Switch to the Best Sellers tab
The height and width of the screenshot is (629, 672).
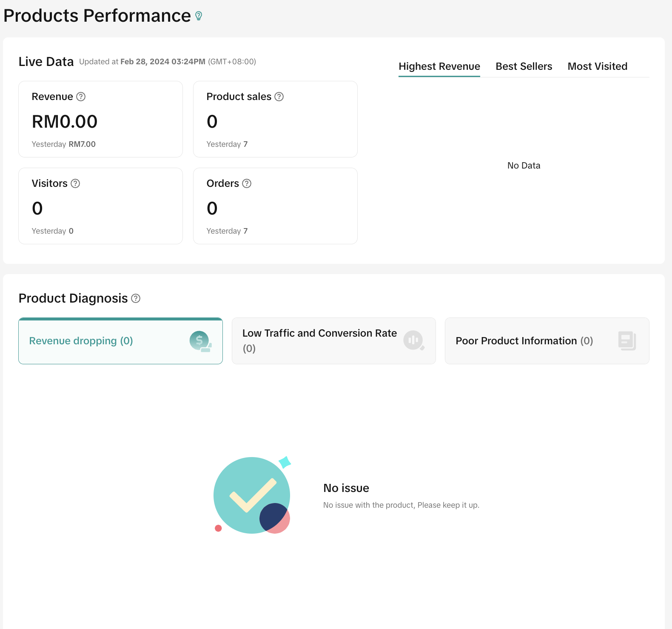(524, 66)
